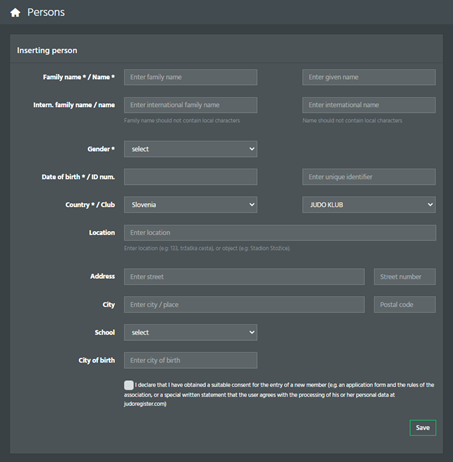Focus the family name input field

point(191,77)
